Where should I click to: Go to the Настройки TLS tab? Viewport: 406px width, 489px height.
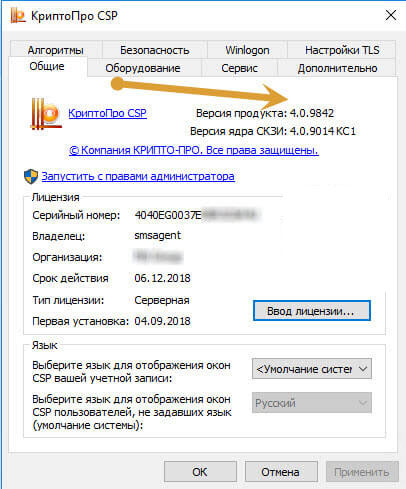click(342, 50)
